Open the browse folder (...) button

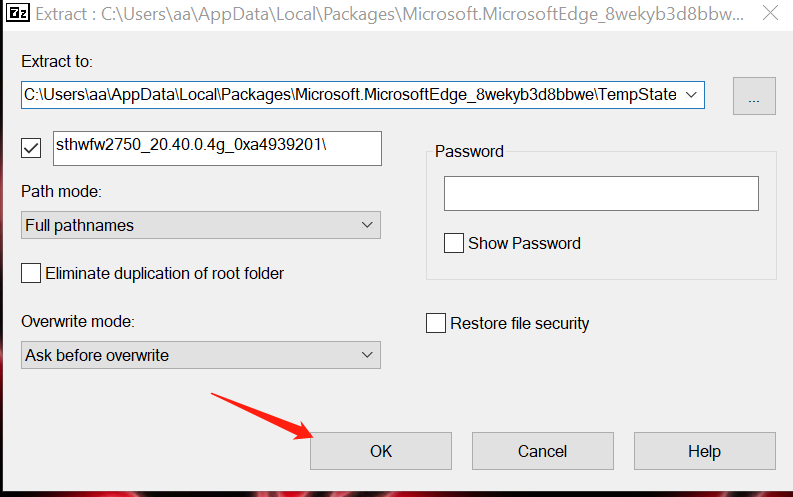pyautogui.click(x=754, y=97)
